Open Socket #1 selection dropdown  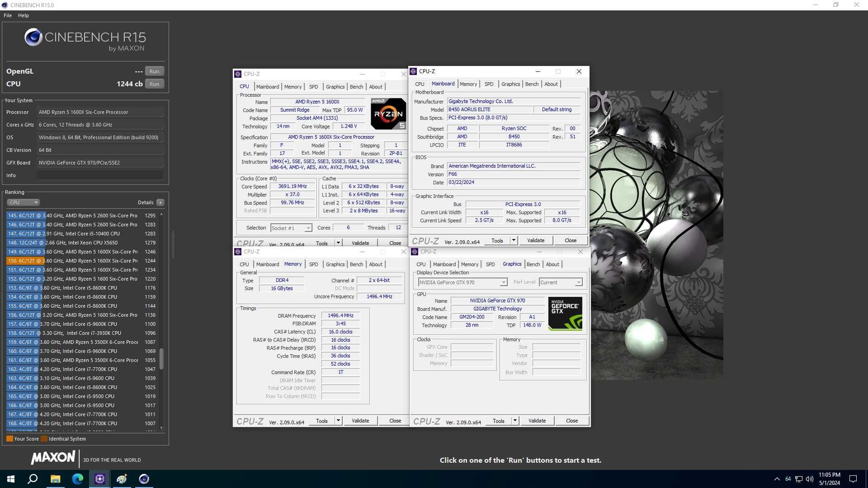[x=291, y=228]
